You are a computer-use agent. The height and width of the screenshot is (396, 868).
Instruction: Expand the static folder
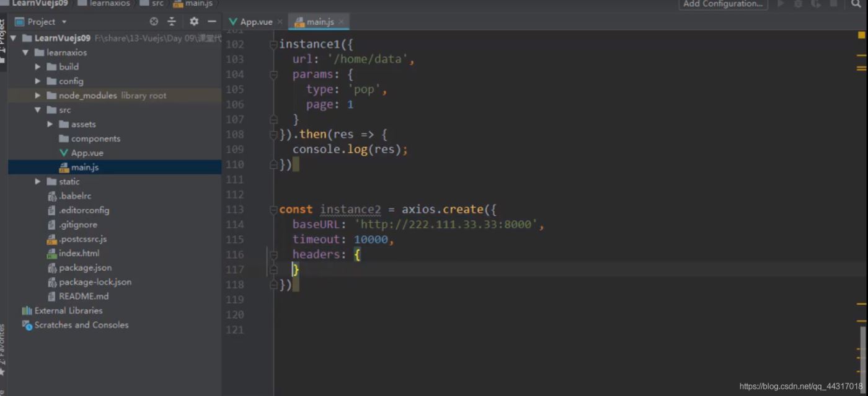pyautogui.click(x=38, y=182)
